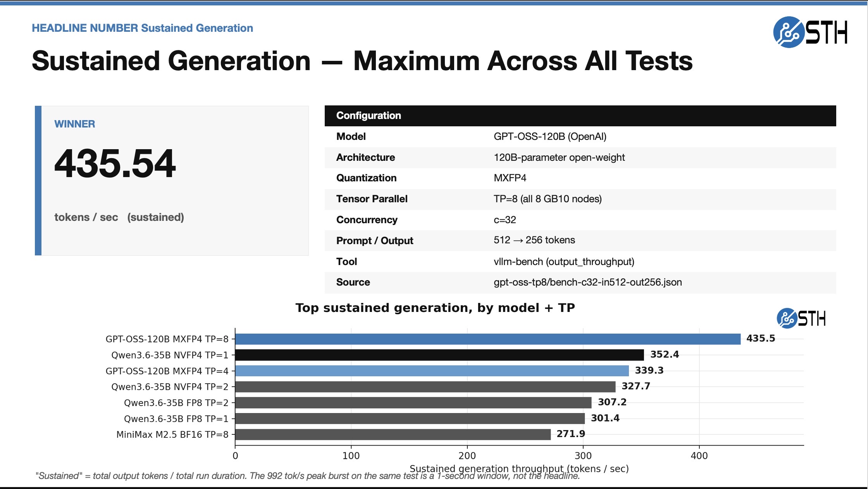Click the STH logo in top-right corner

coord(810,32)
